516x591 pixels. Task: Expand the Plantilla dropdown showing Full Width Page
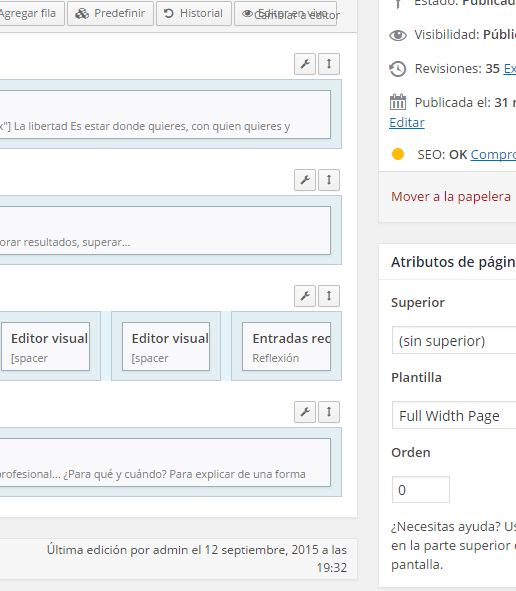454,415
